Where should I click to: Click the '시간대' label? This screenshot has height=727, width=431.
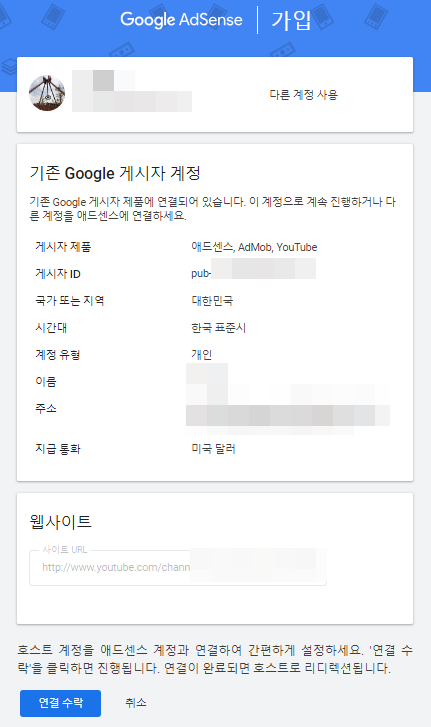(51, 327)
